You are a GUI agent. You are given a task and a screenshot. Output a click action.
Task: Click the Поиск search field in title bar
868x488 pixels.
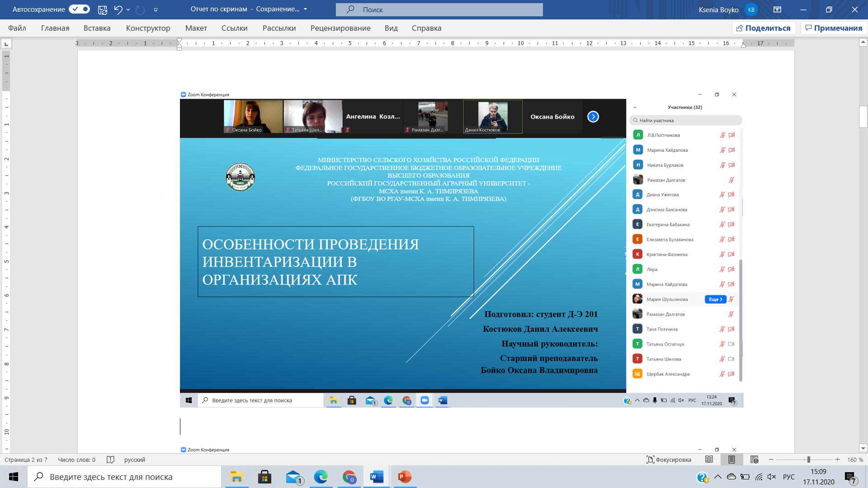pyautogui.click(x=439, y=9)
